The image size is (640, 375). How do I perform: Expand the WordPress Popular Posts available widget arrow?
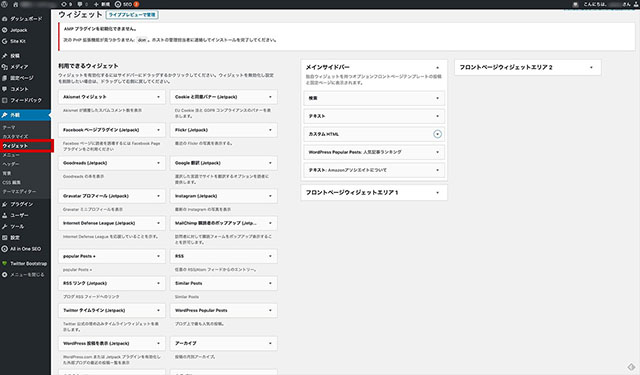coord(270,311)
